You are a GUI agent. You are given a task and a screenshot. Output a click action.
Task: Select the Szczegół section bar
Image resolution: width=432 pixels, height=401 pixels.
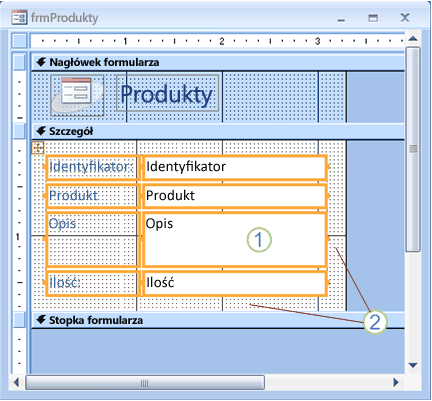(218, 131)
